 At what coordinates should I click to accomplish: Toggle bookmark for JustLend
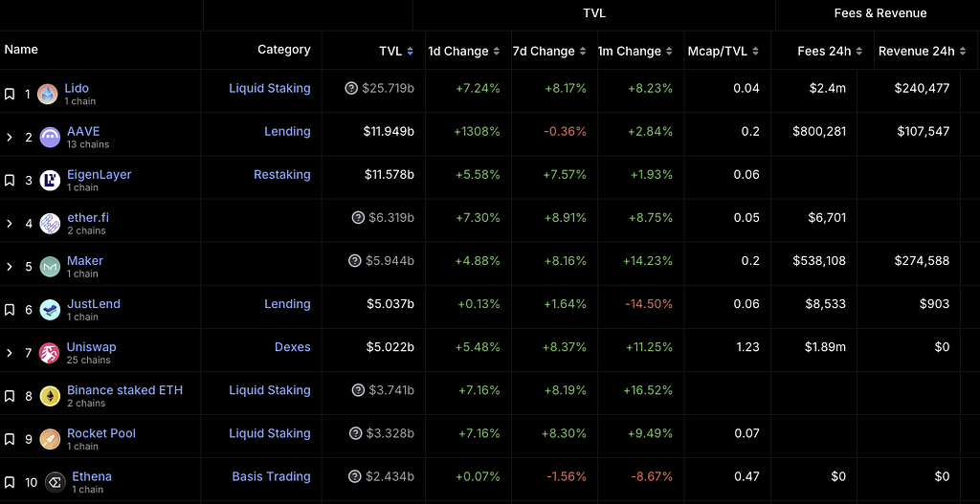pos(10,310)
